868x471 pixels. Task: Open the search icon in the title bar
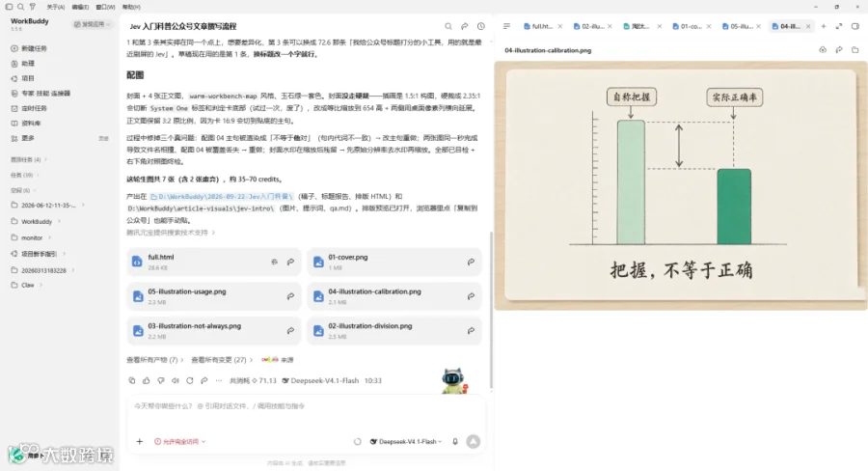[20, 7]
